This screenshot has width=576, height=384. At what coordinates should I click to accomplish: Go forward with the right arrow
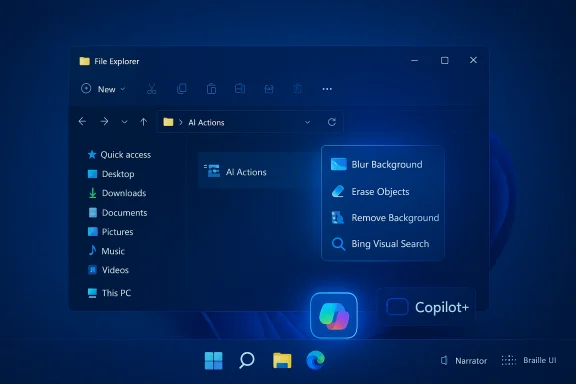pyautogui.click(x=104, y=122)
